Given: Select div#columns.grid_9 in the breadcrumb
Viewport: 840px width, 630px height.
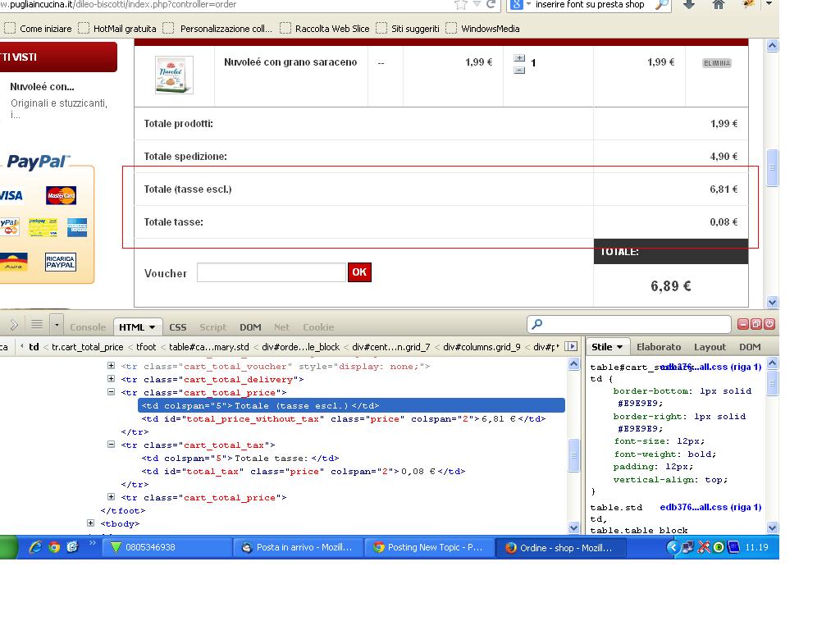Looking at the screenshot, I should [482, 347].
